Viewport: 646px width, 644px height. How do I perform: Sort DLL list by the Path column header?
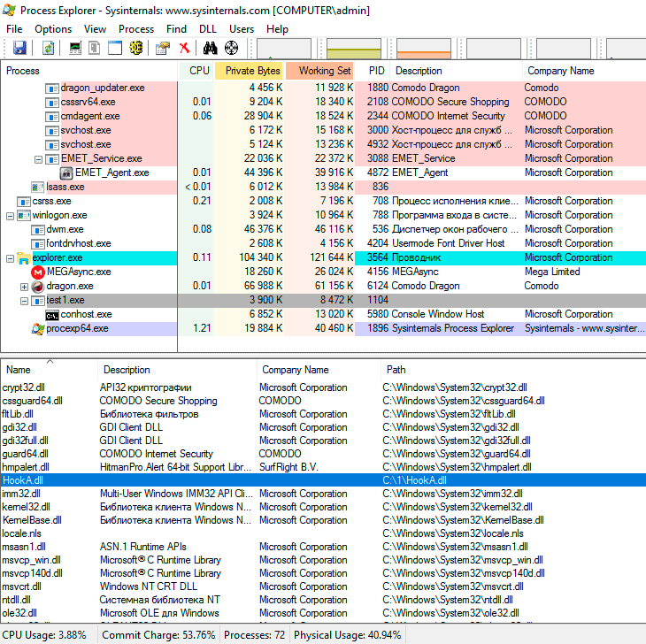pos(513,370)
